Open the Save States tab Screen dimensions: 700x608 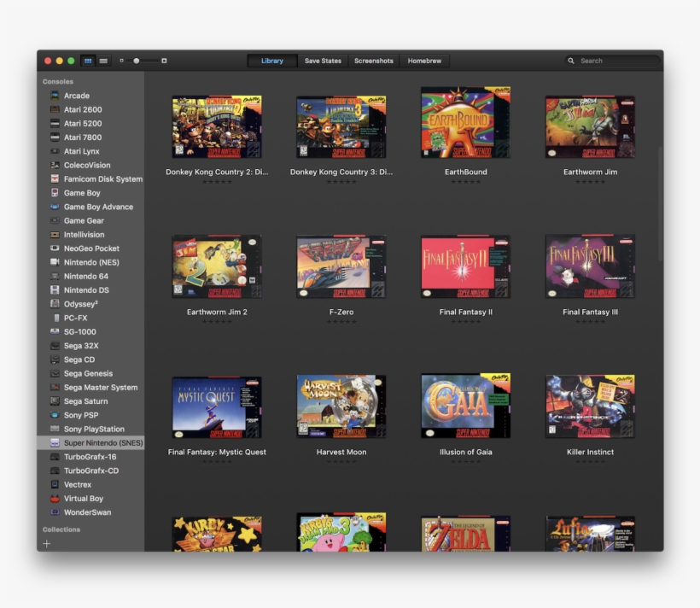tap(323, 61)
